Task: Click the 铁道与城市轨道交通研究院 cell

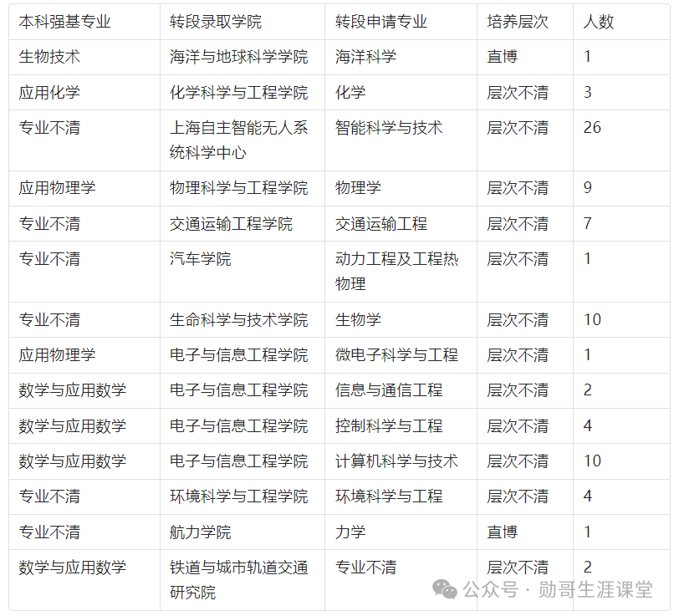Action: 238,576
